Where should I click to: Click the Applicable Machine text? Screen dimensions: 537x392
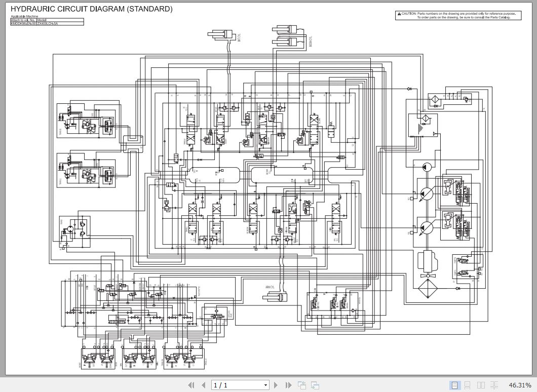coord(24,16)
